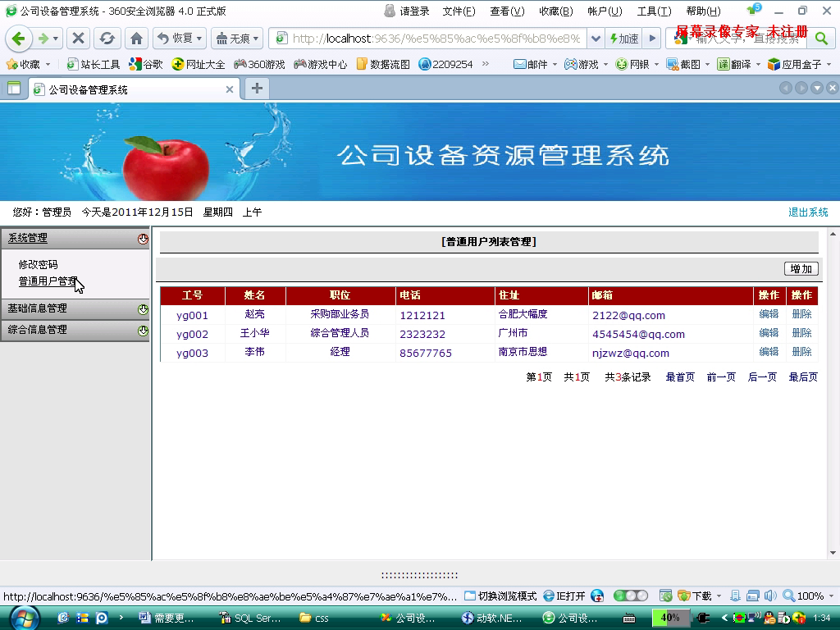840x630 pixels.
Task: Close the 公司设备管理系统 tab
Action: click(230, 89)
